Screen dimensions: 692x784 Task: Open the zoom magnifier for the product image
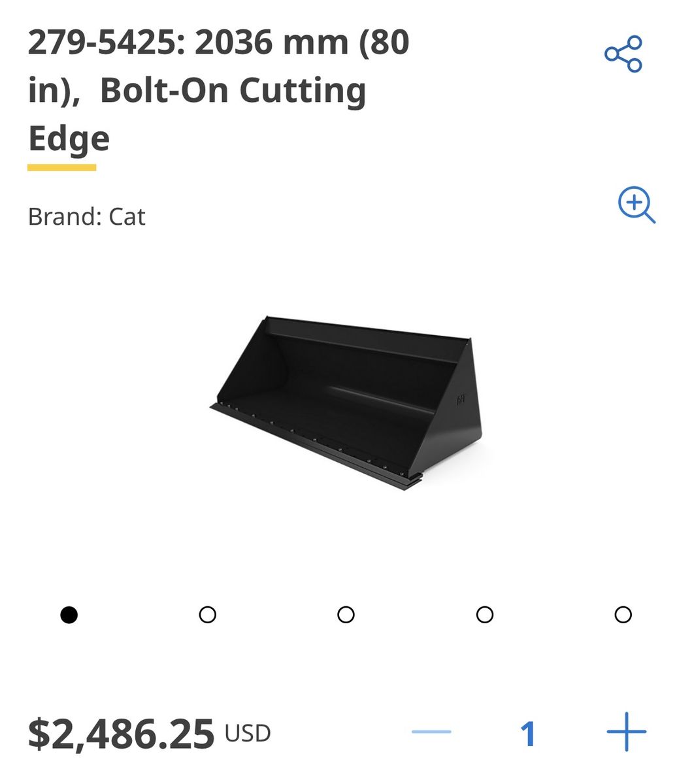(x=636, y=205)
